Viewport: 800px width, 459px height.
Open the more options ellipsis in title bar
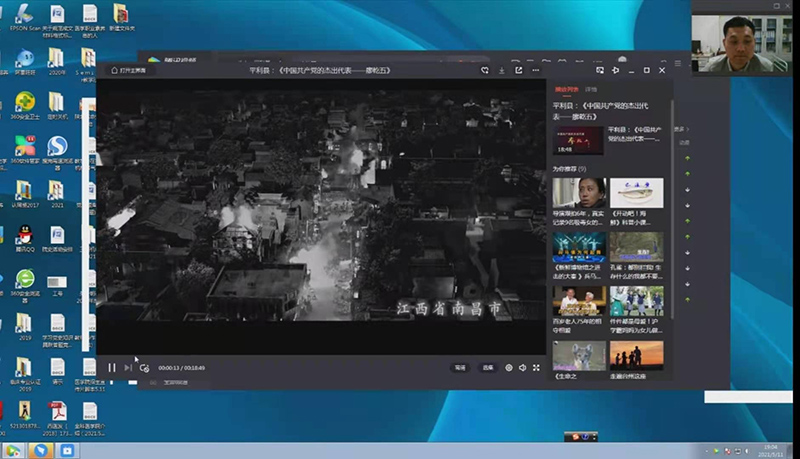(x=535, y=70)
